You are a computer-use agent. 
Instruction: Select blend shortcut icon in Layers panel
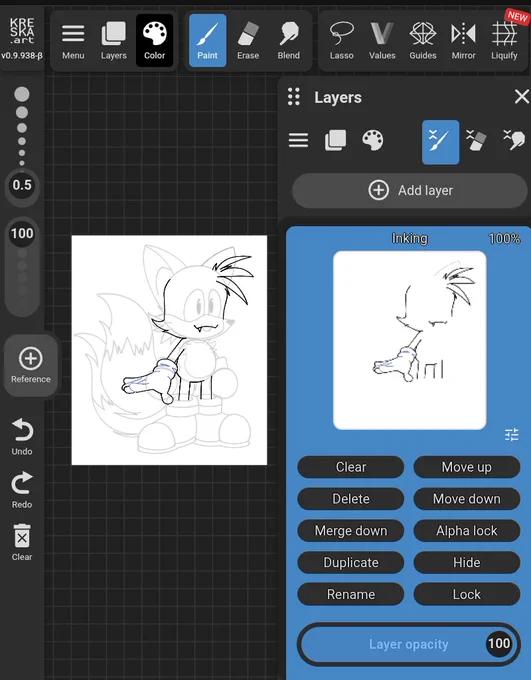tap(515, 140)
